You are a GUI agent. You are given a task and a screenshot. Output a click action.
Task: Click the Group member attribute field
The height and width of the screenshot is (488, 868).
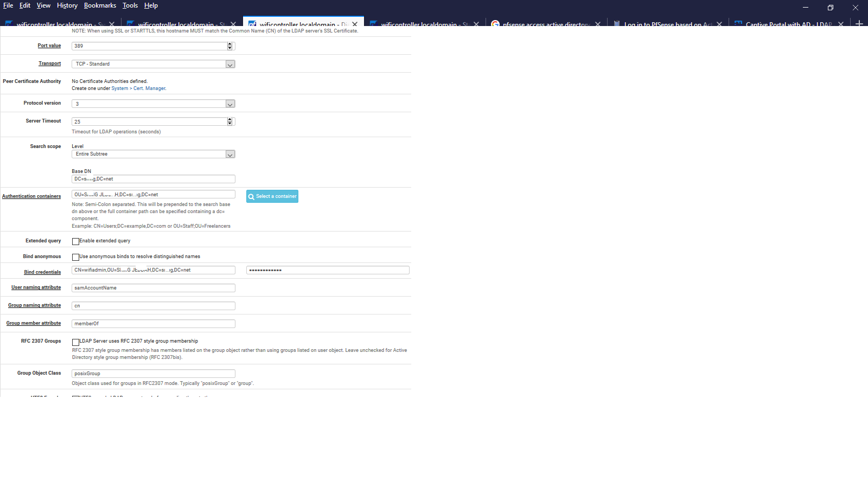tap(154, 324)
